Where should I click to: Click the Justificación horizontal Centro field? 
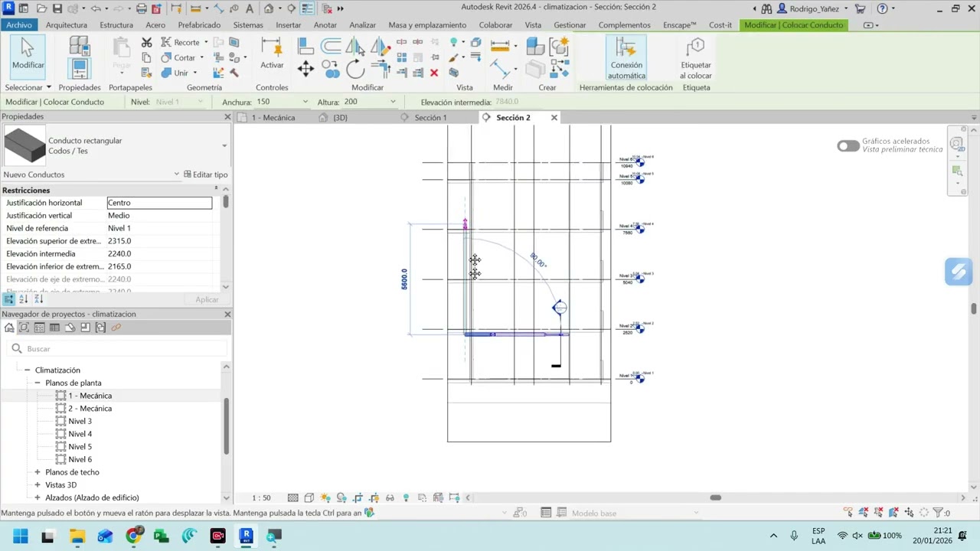[x=159, y=203]
